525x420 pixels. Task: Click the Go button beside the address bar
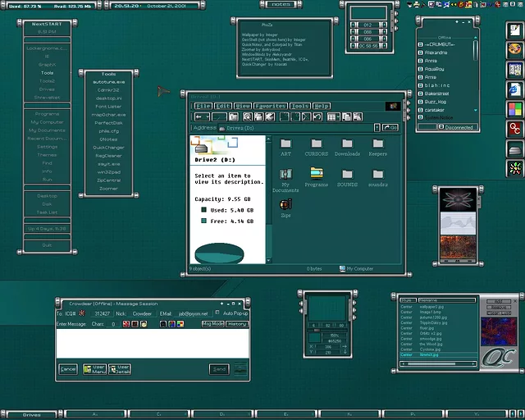pyautogui.click(x=390, y=128)
